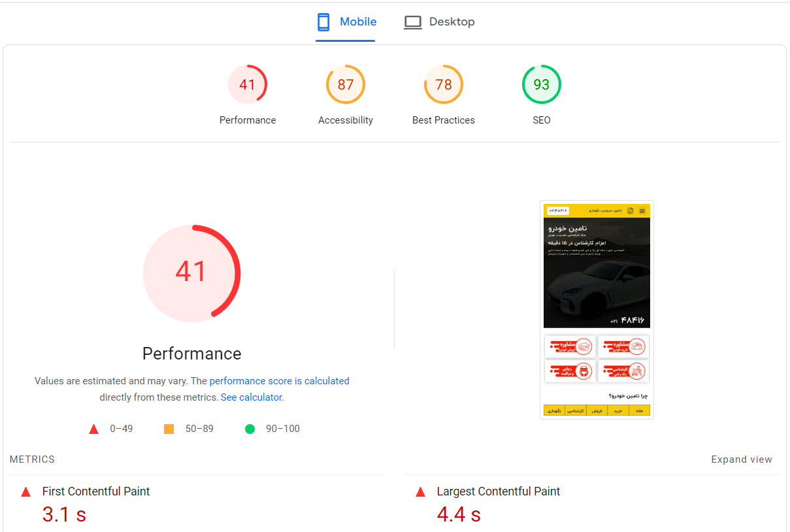Viewport: 790px width, 532px height.
Task: Click the First Contentful Paint metric label
Action: coord(96,491)
